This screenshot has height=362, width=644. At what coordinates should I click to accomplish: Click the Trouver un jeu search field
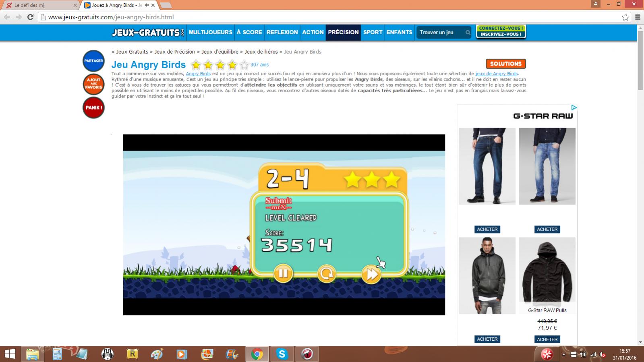pyautogui.click(x=441, y=32)
